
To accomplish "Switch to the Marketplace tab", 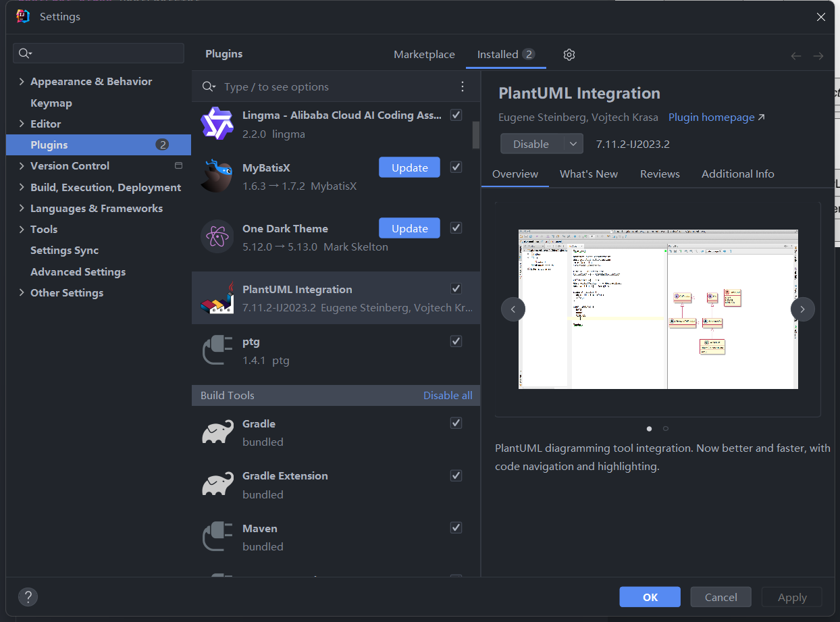I will click(x=424, y=55).
